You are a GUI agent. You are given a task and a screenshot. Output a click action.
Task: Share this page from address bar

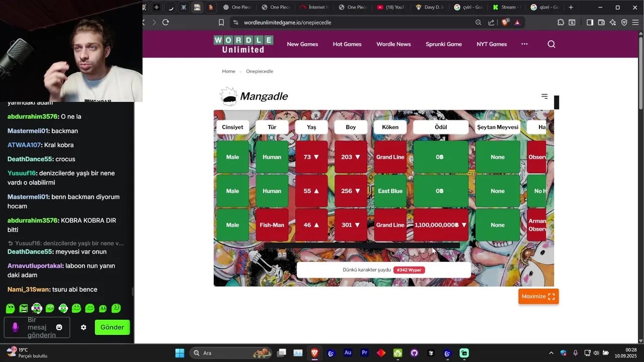492,22
